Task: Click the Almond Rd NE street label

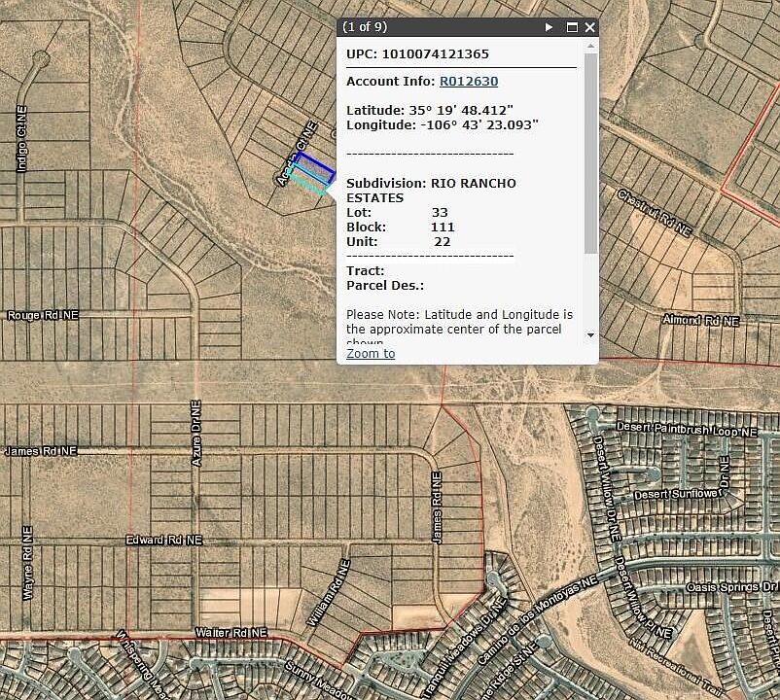Action: [x=700, y=320]
